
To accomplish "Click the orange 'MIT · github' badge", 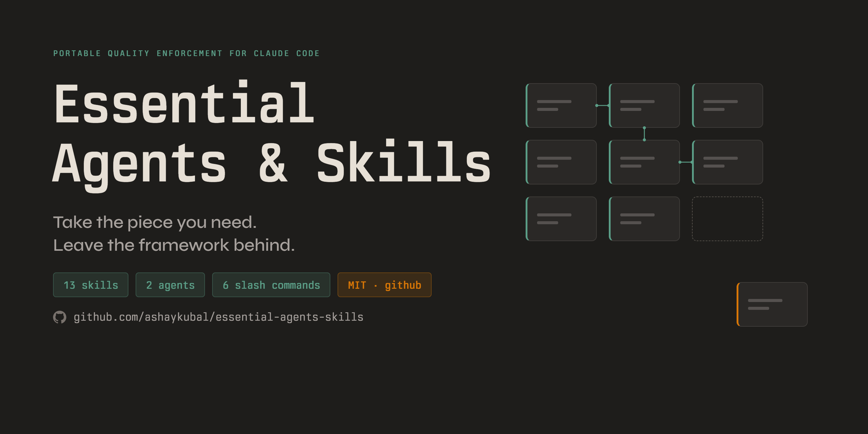I will (x=385, y=285).
